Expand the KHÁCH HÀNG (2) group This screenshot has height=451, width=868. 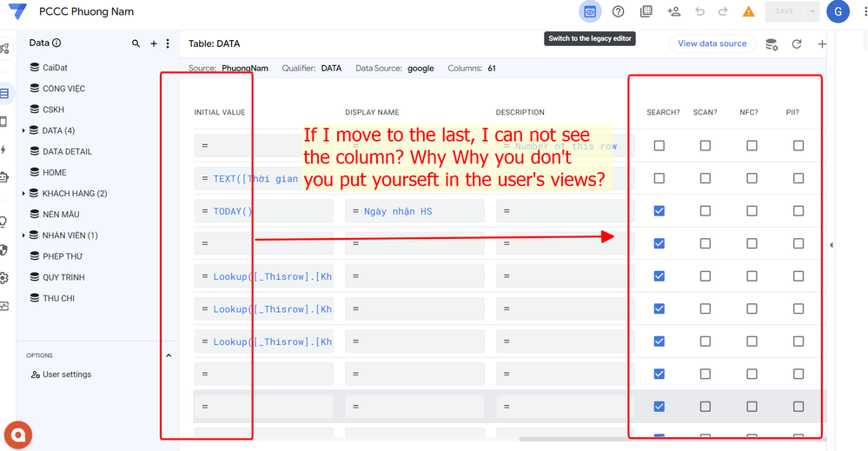coord(23,193)
